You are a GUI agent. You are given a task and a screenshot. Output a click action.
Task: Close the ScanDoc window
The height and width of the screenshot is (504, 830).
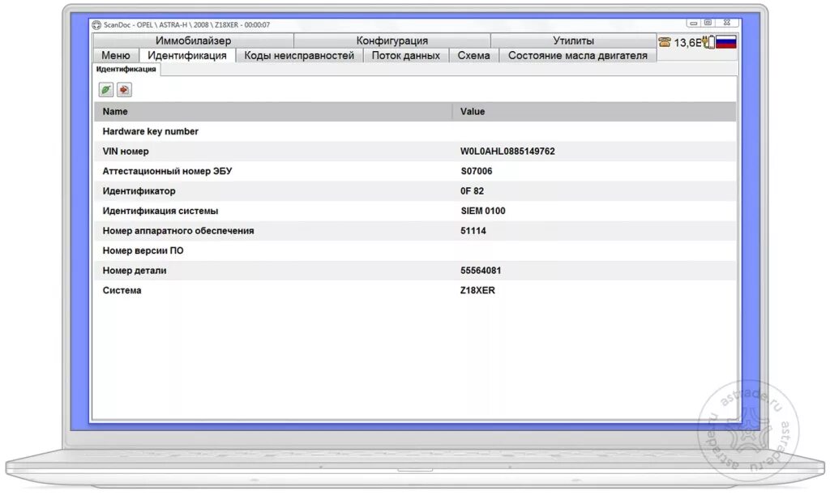(727, 23)
